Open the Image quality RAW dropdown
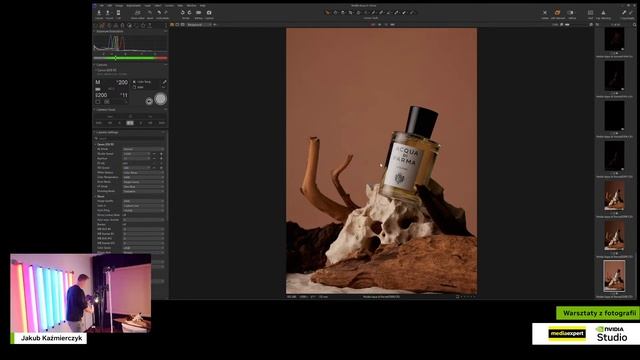This screenshot has width=640, height=360. 143,201
